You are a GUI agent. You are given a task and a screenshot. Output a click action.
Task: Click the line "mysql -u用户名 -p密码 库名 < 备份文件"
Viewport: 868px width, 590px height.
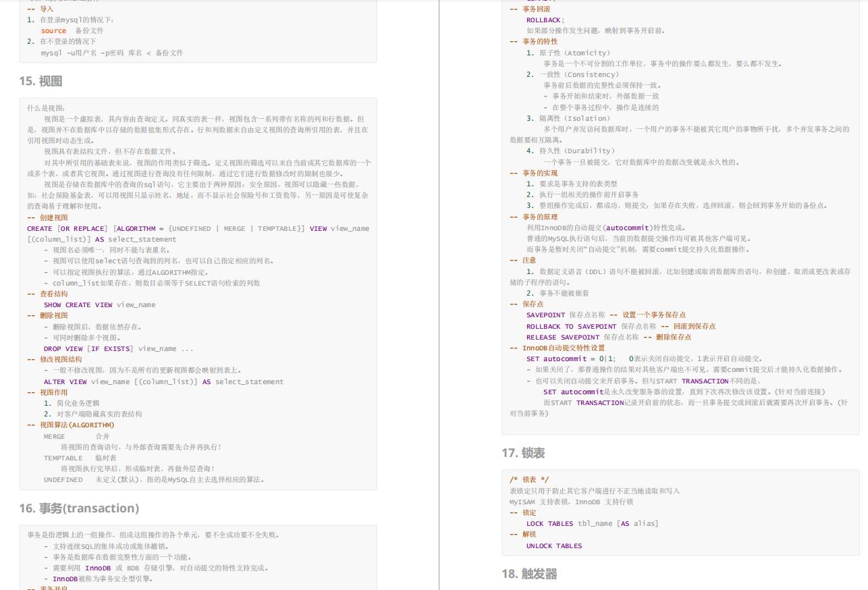click(112, 53)
